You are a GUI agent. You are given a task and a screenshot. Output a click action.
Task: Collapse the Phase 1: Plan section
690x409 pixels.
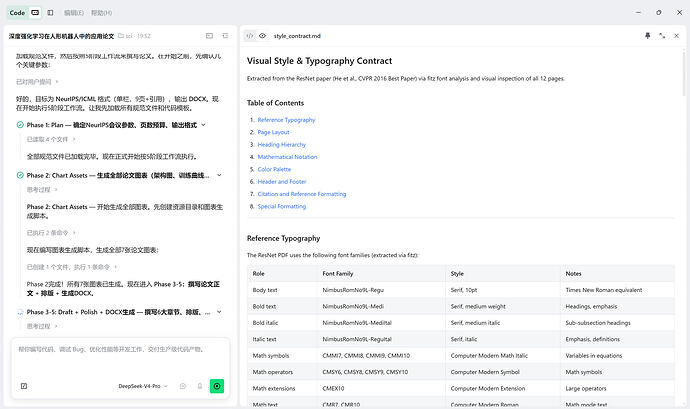coord(203,125)
